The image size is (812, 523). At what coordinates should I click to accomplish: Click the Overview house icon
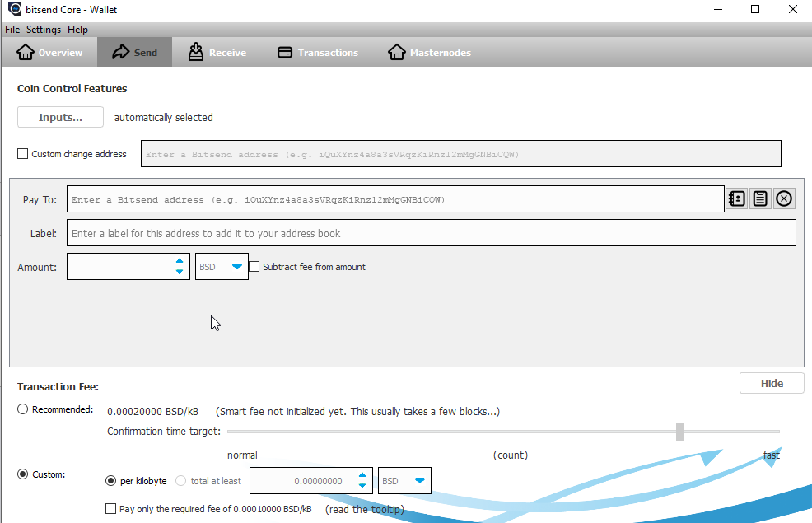(25, 53)
